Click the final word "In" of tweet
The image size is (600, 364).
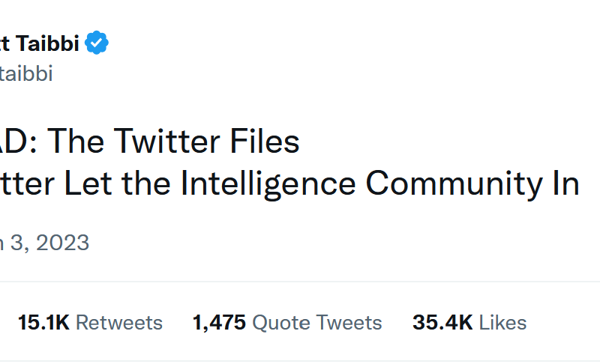(x=566, y=184)
